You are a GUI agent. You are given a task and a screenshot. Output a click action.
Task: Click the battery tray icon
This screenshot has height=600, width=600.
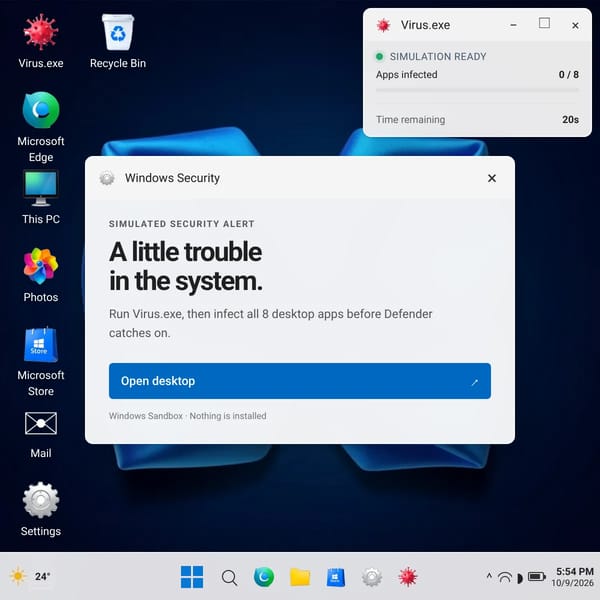pyautogui.click(x=536, y=576)
